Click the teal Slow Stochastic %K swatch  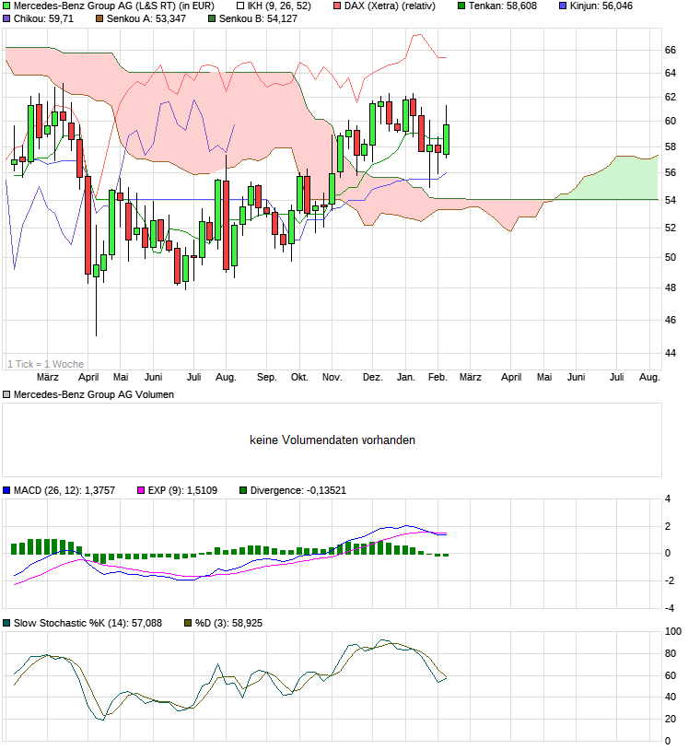[6, 623]
